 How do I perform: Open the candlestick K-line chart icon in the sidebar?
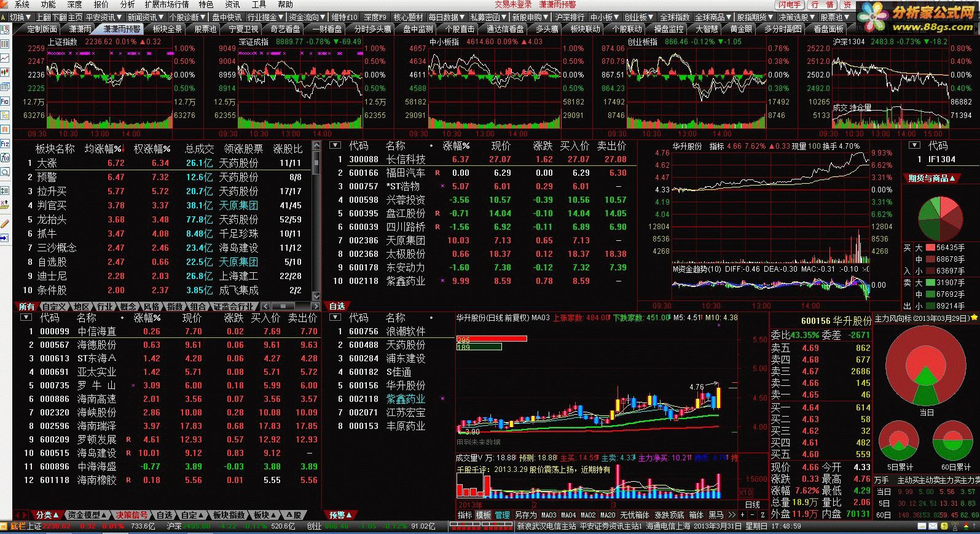(x=4, y=73)
